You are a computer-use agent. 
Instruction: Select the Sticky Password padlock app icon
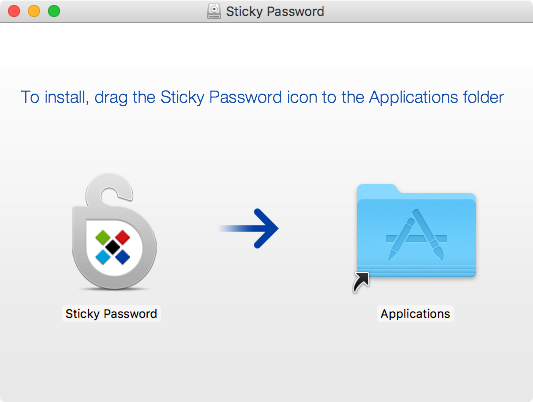pyautogui.click(x=114, y=232)
